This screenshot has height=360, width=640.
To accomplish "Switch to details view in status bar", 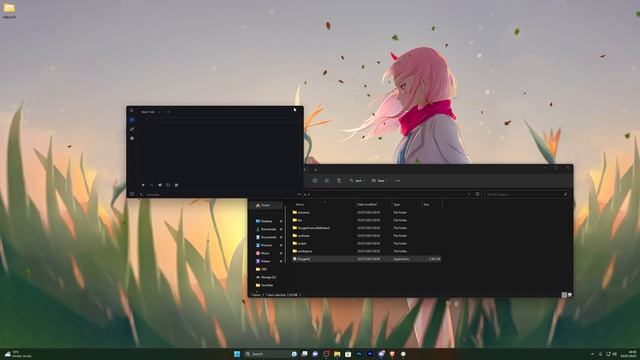I will (564, 295).
